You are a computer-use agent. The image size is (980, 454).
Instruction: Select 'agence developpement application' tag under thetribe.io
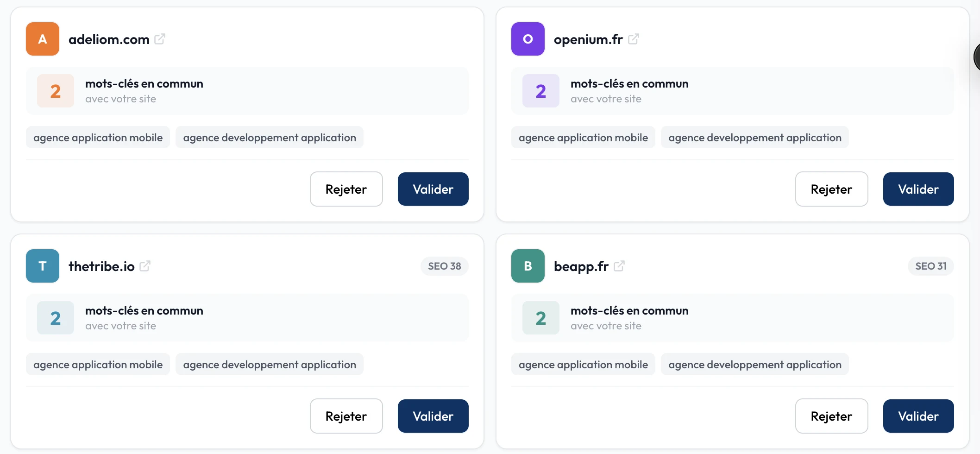coord(270,365)
